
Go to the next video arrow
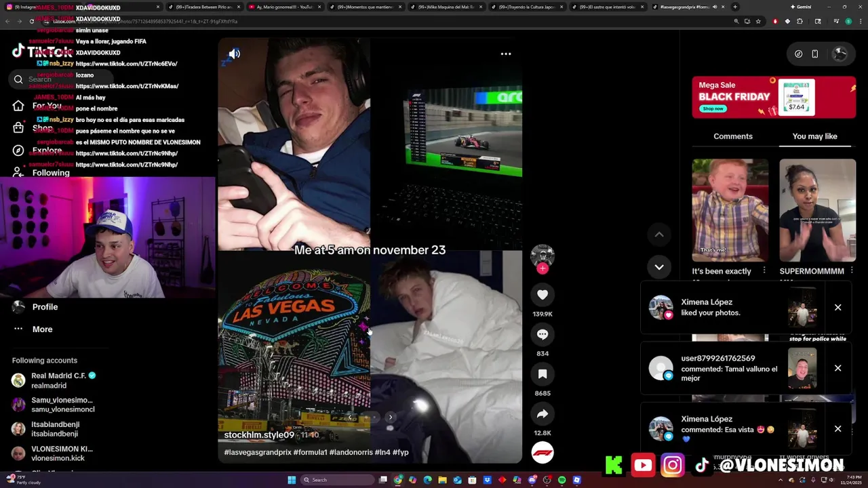658,267
